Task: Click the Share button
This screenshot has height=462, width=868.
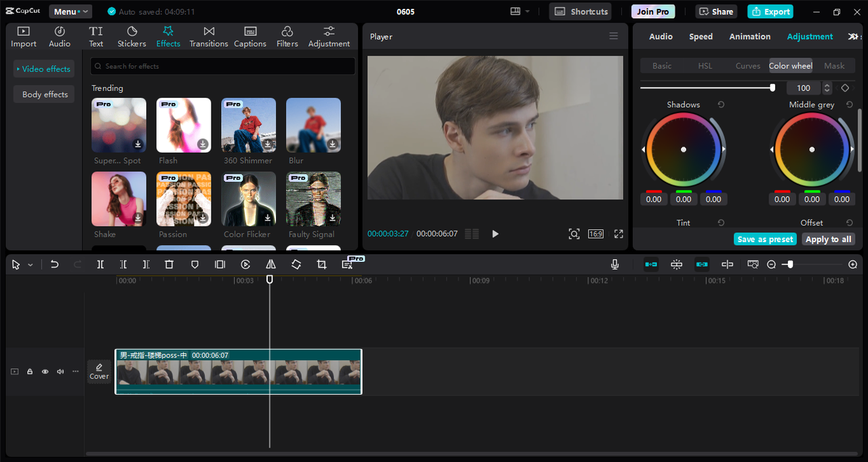Action: coord(716,12)
